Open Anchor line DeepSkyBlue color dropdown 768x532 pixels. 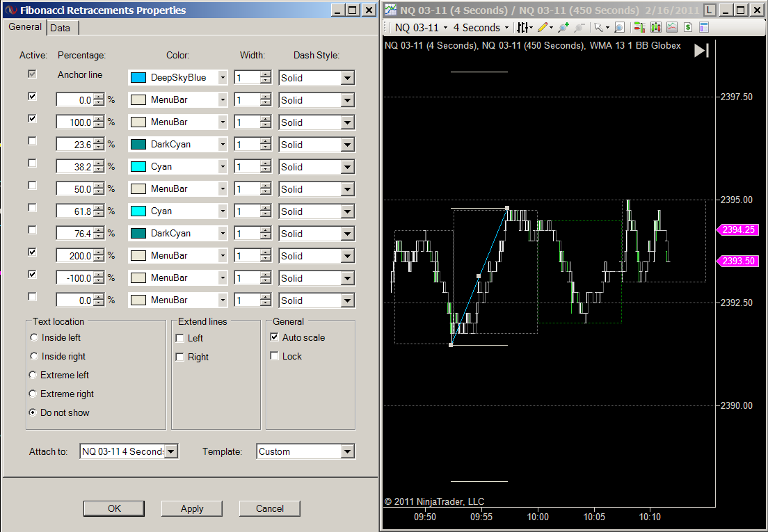point(223,77)
